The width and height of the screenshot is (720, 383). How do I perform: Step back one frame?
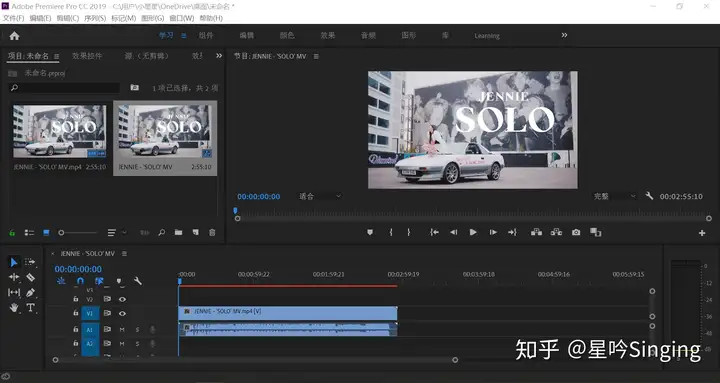[x=454, y=232]
